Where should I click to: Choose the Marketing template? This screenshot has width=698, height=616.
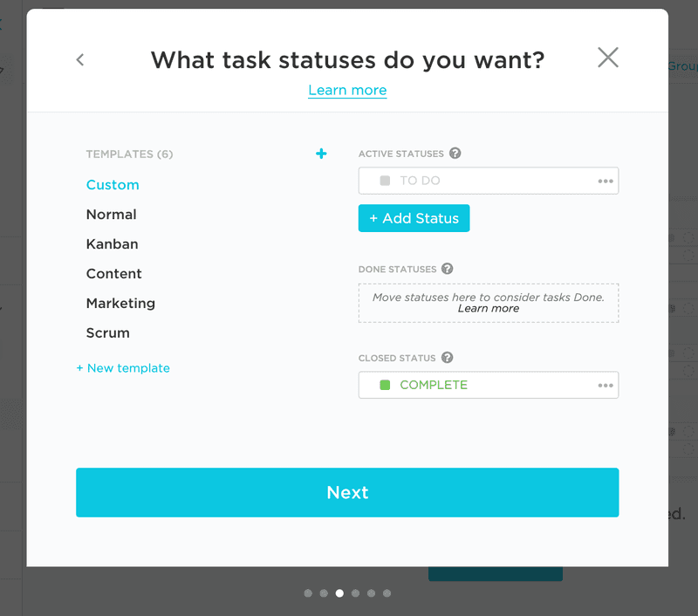(x=120, y=303)
